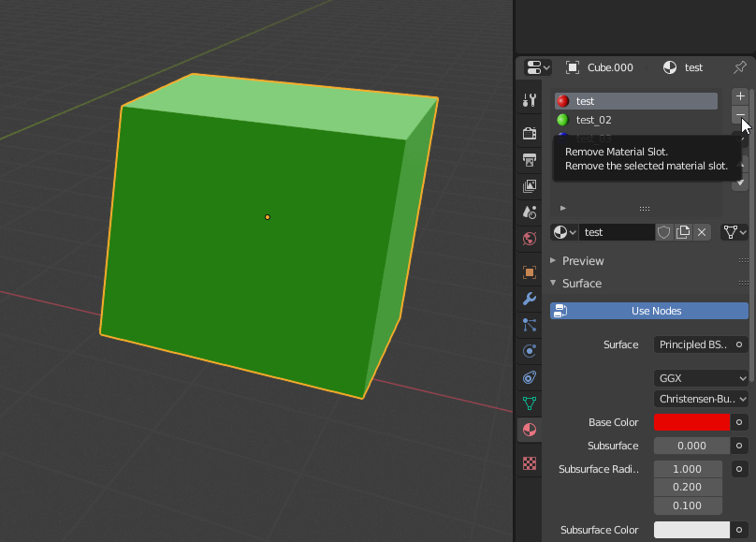756x542 pixels.
Task: Toggle Fake User shield for the test material
Action: [663, 231]
